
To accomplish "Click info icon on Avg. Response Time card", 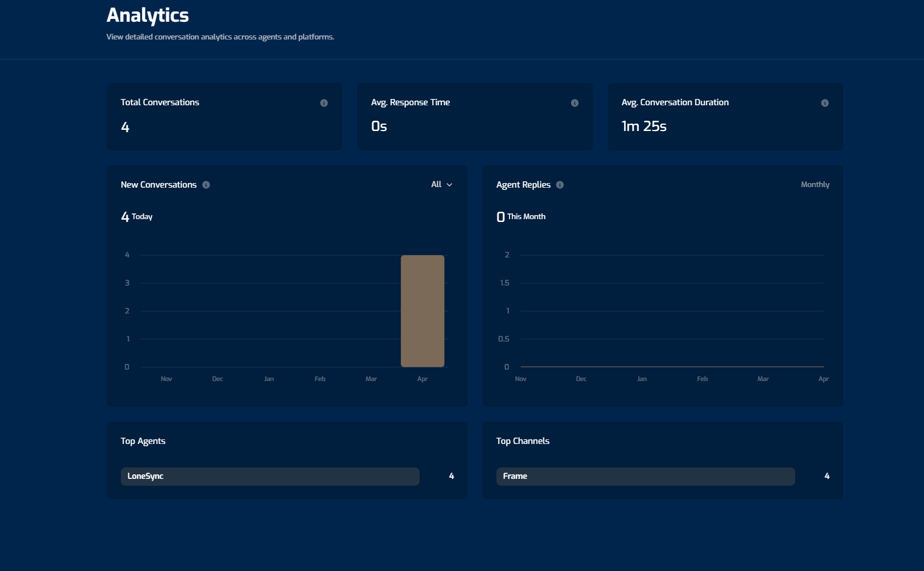I will pos(575,103).
